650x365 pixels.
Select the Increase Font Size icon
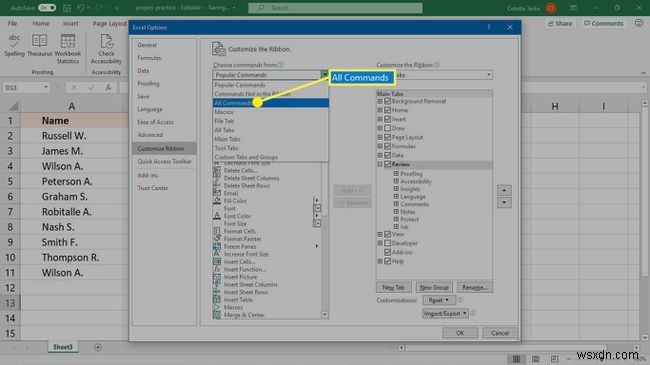point(217,254)
